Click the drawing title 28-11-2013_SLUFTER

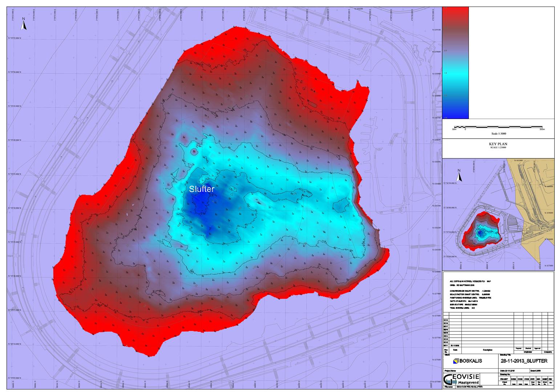point(524,361)
